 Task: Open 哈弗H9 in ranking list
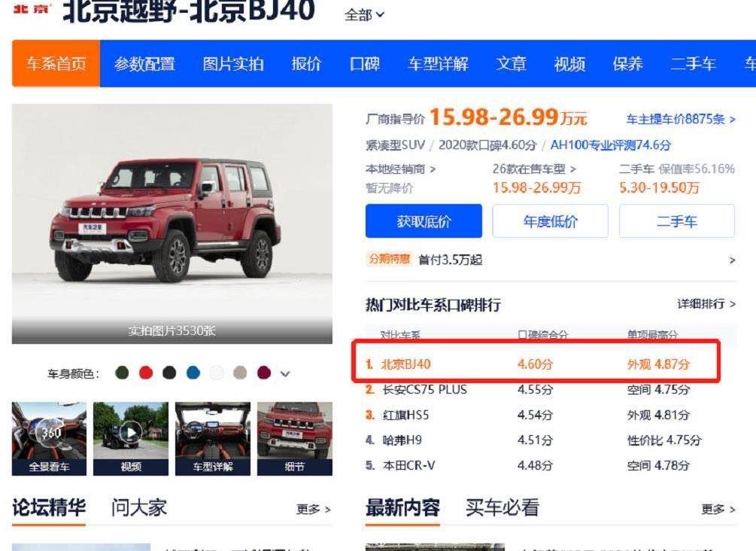click(x=402, y=440)
